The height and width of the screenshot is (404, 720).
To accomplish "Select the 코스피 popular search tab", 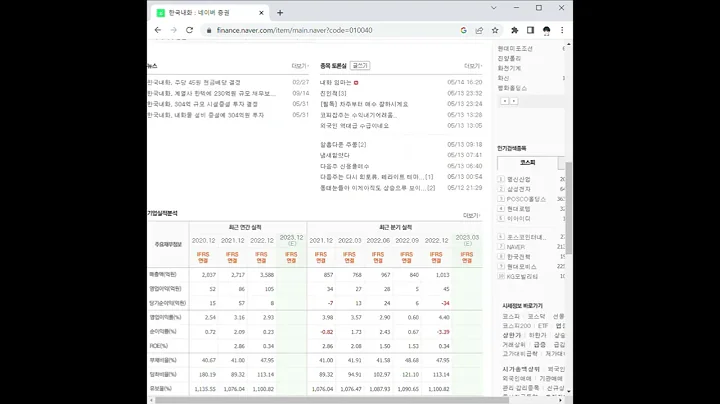I will coord(528,163).
